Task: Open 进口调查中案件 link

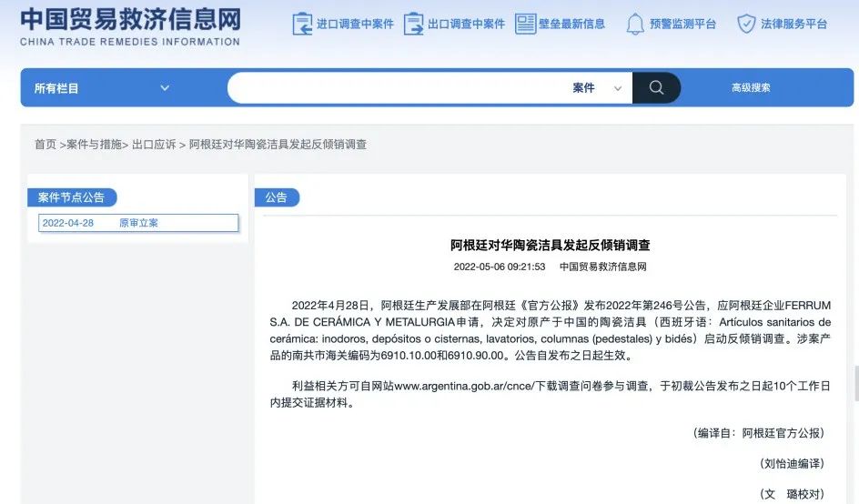Action: coord(355,24)
